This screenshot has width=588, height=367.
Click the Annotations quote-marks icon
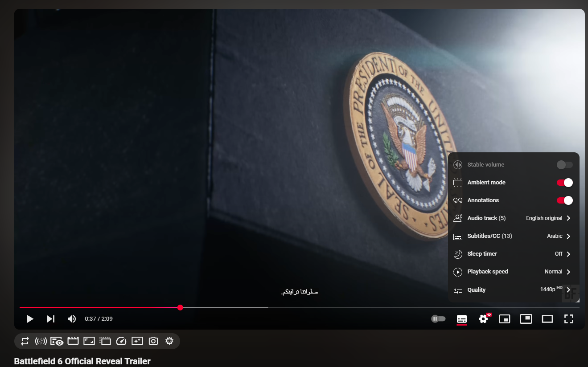(458, 200)
